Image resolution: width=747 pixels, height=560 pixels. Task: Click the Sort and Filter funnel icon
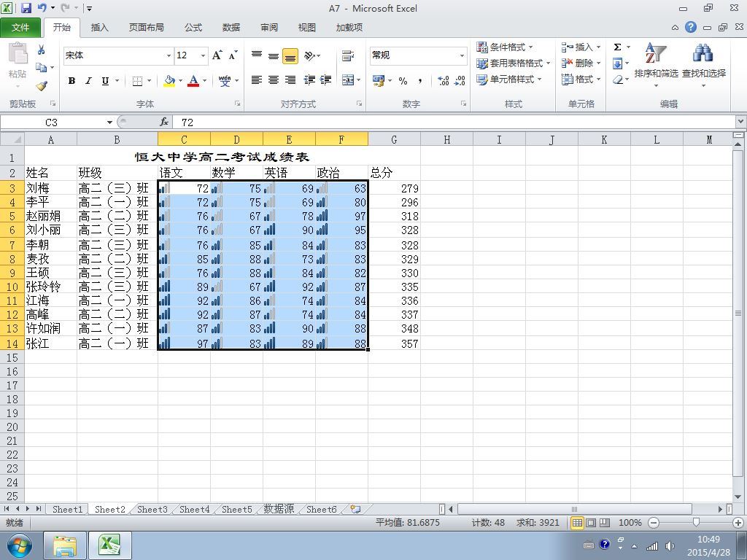656,52
